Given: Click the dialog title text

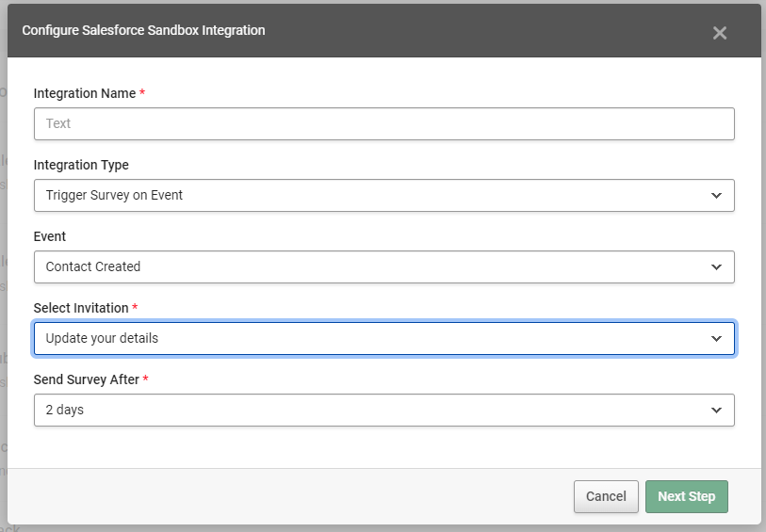Looking at the screenshot, I should 143,30.
